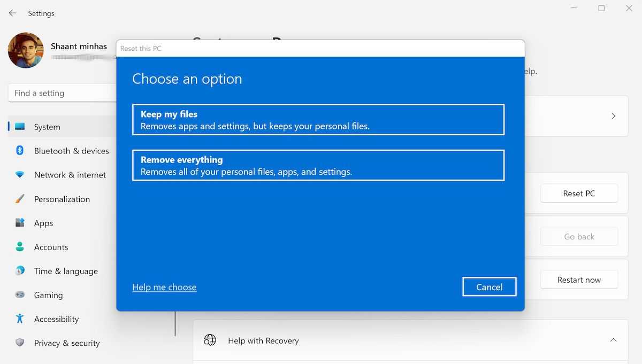
Task: Choose the Remove everything option
Action: (318, 165)
